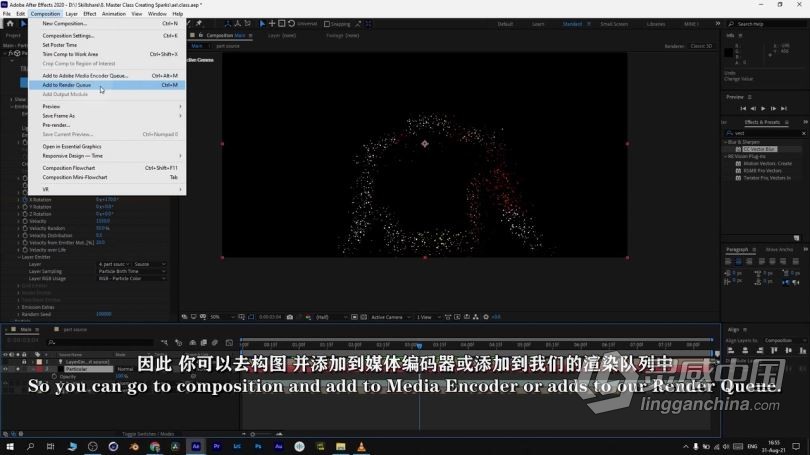810x455 pixels.
Task: Open resolution dropdown (Half)
Action: [331, 317]
